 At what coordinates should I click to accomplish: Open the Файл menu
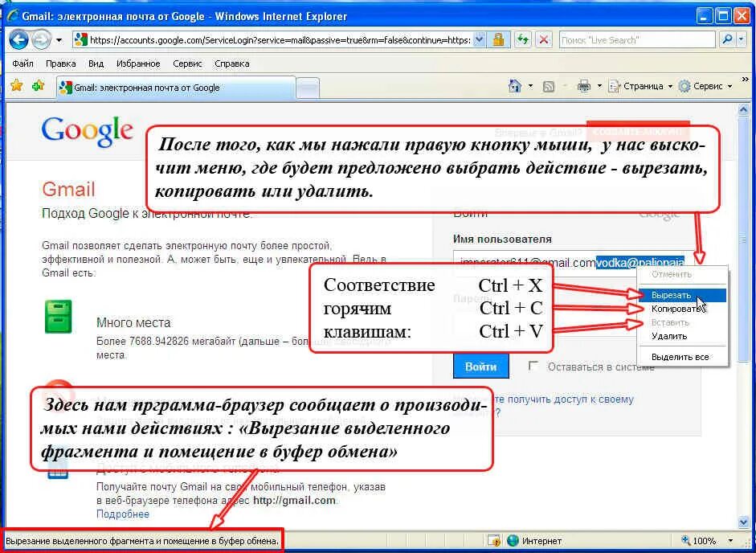[22, 63]
